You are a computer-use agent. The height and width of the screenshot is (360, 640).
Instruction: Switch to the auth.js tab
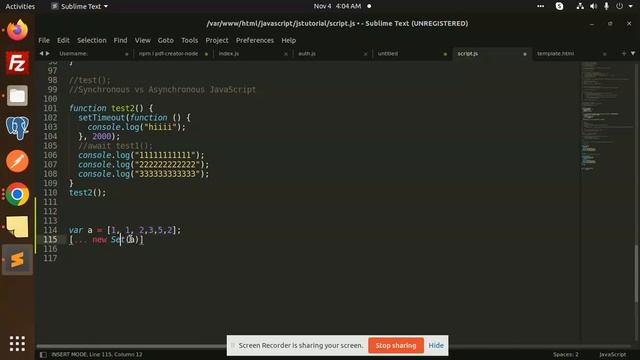coord(307,53)
